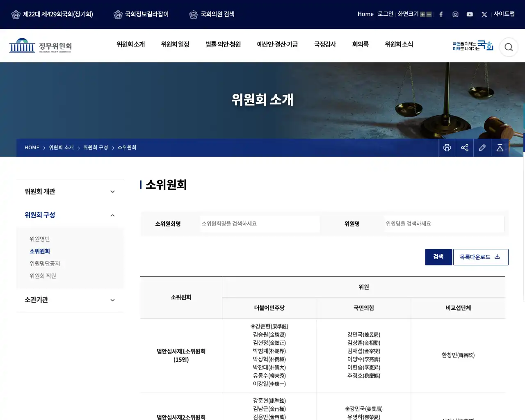Click the scroll-to-top arrow icon

point(500,148)
